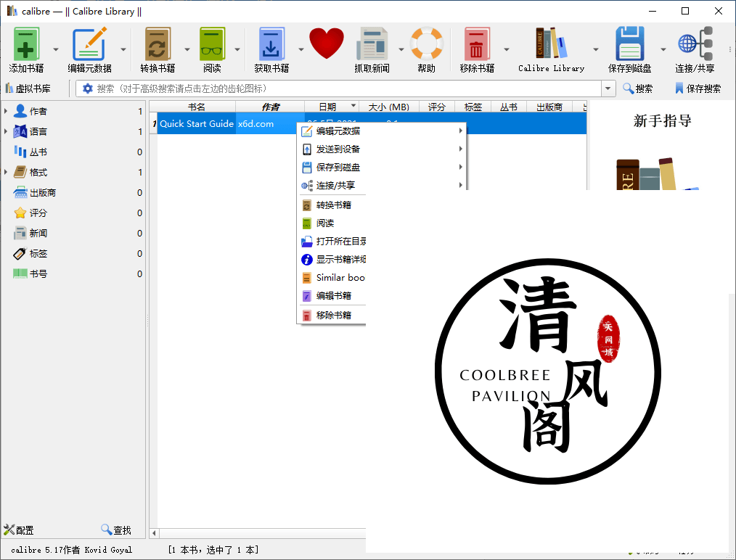Viewport: 736px width, 560px height.
Task: Sort by Title (书名) column header
Action: [x=196, y=107]
